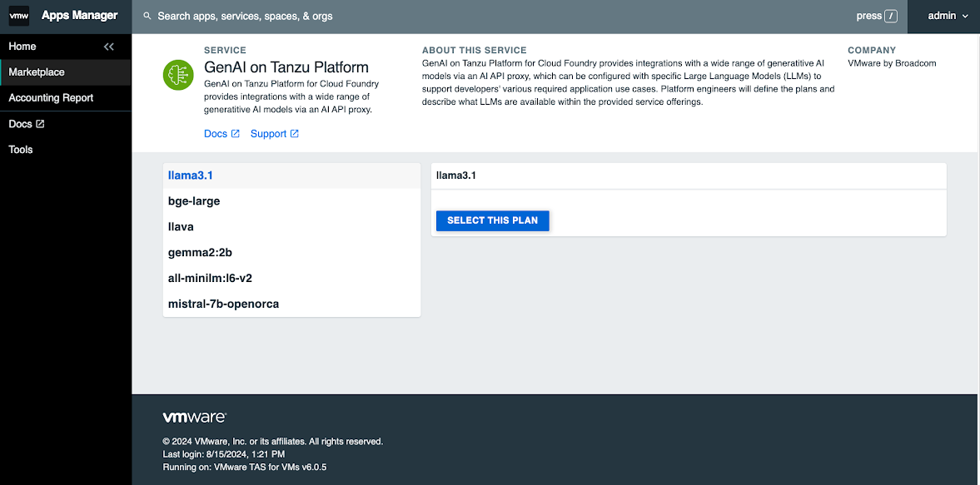Click the copyright 2024 VMware text

pos(272,441)
